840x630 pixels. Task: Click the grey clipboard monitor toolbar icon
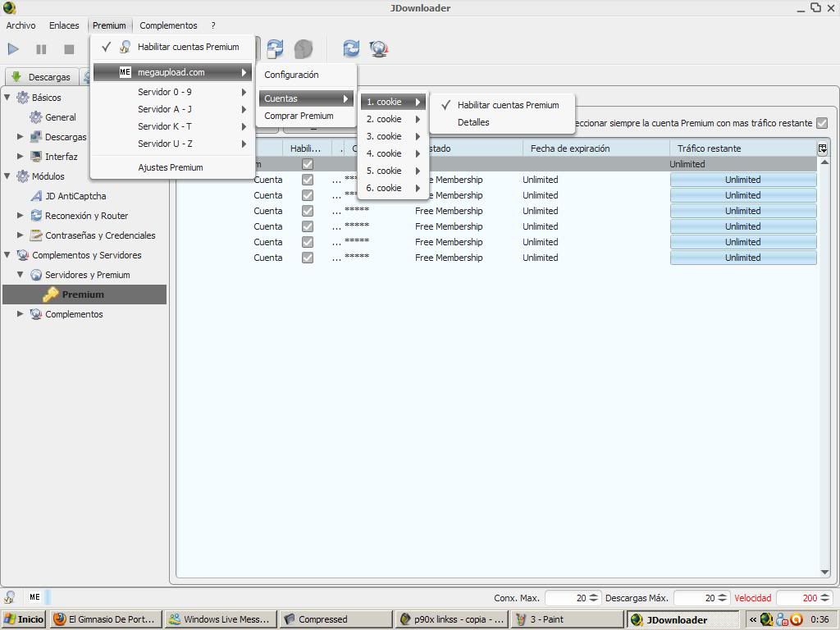[x=304, y=48]
